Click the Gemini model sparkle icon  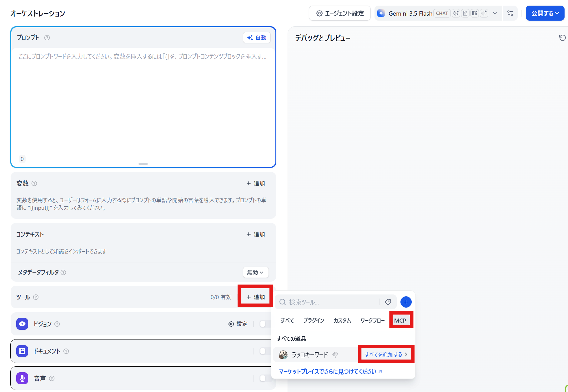(x=381, y=13)
